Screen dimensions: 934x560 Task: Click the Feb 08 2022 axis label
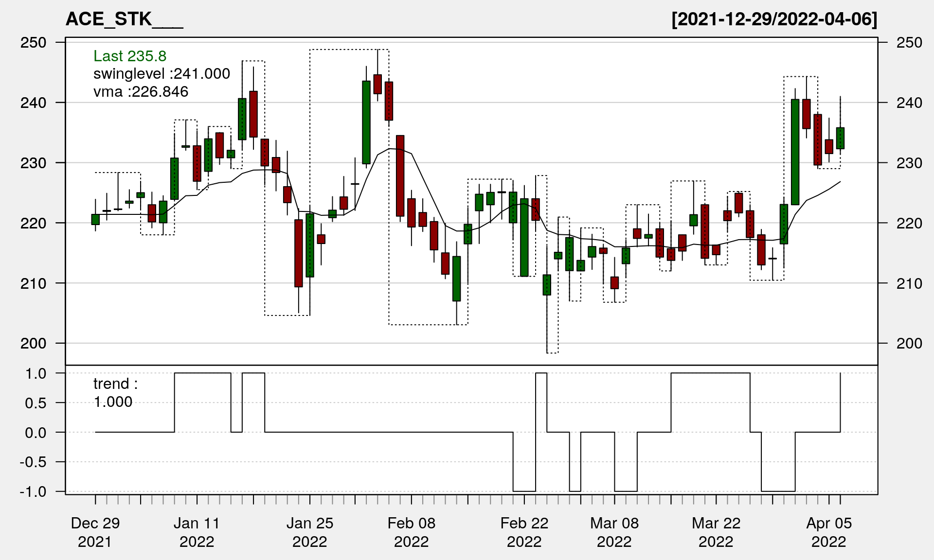coord(411,532)
